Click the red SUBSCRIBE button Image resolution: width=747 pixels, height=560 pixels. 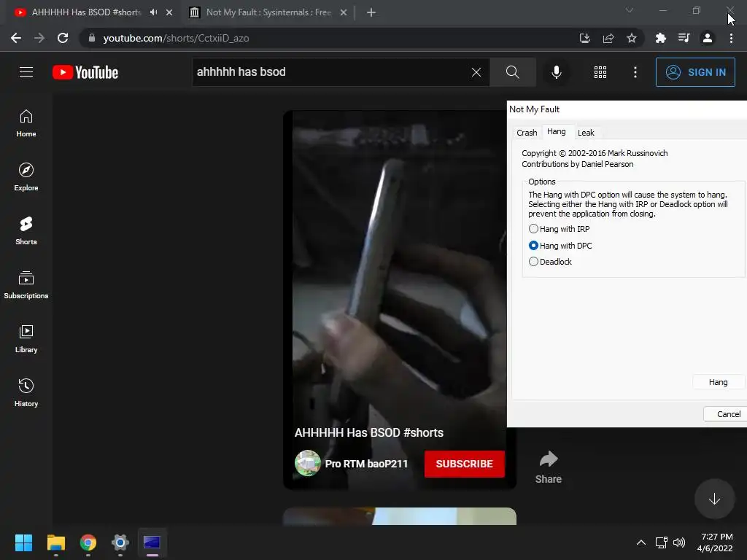click(x=465, y=464)
